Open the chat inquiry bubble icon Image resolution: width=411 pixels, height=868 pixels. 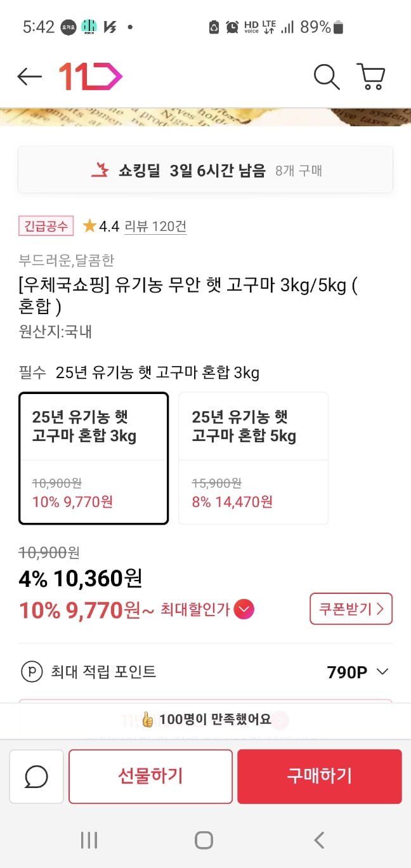pyautogui.click(x=37, y=776)
